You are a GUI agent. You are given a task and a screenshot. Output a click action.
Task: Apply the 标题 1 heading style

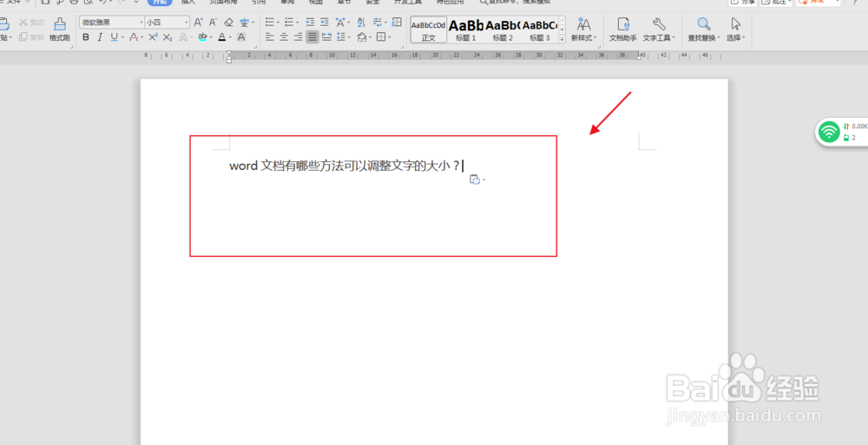click(465, 29)
